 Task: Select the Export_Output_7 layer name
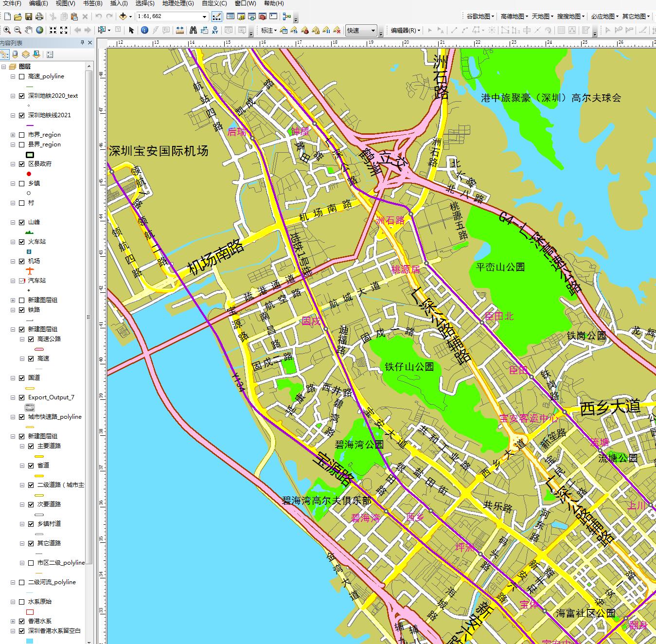(x=51, y=397)
